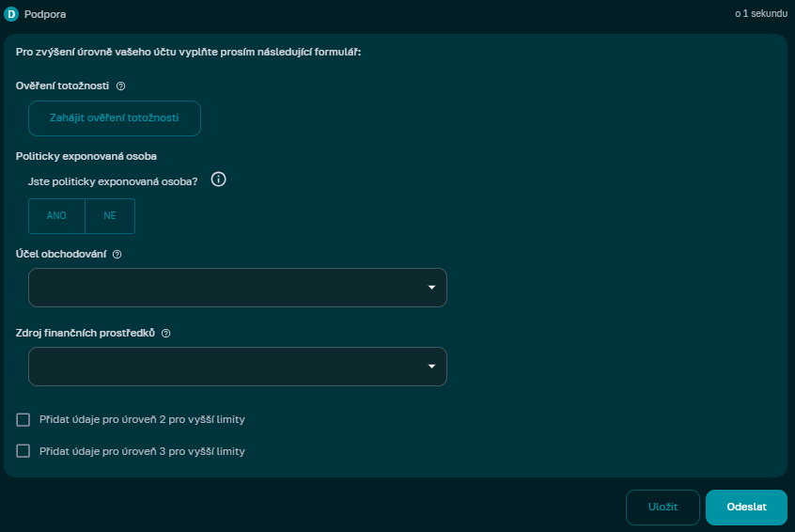
Task: Click the Podpora 'D' avatar icon
Action: [x=12, y=15]
